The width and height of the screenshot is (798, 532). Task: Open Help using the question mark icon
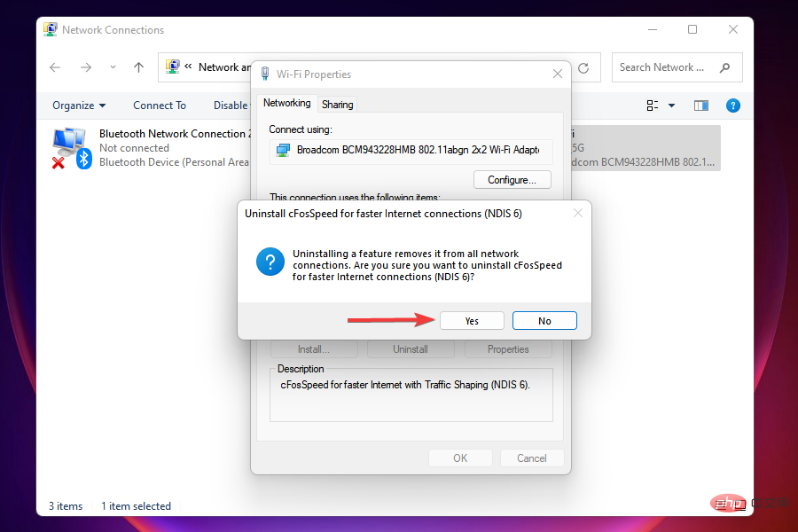(732, 106)
